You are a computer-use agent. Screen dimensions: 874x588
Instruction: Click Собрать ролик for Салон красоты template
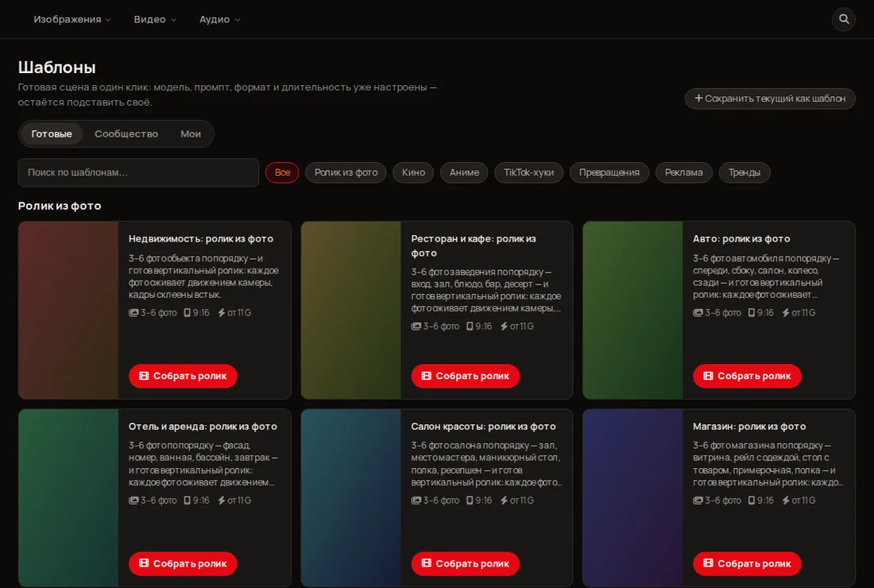coord(466,563)
